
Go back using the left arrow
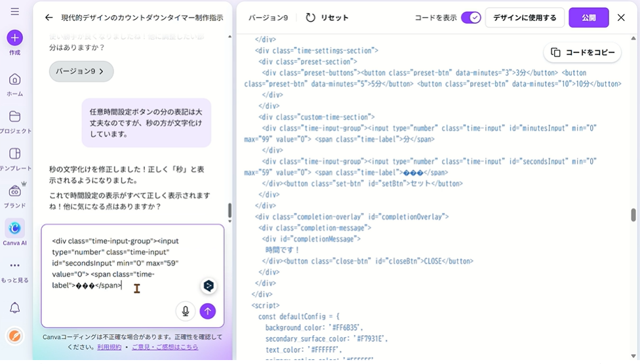point(49,18)
